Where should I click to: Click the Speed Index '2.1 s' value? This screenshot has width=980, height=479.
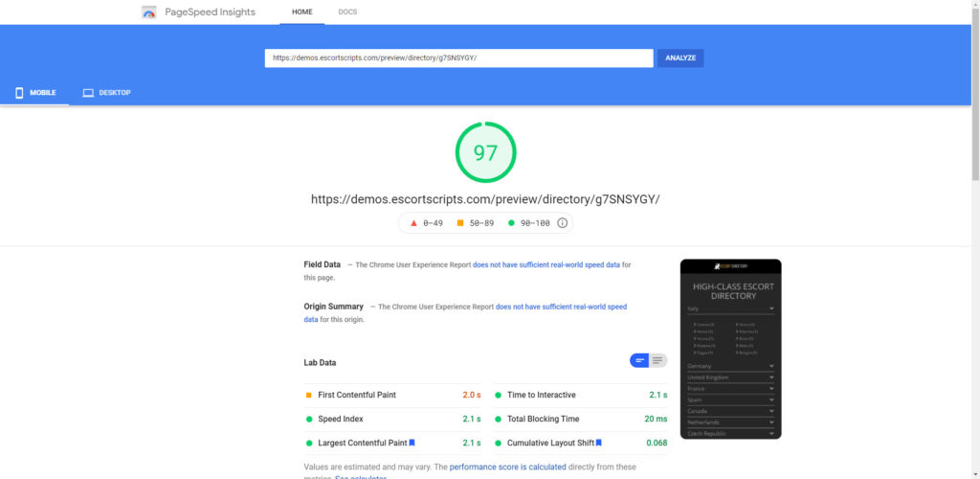click(x=471, y=419)
